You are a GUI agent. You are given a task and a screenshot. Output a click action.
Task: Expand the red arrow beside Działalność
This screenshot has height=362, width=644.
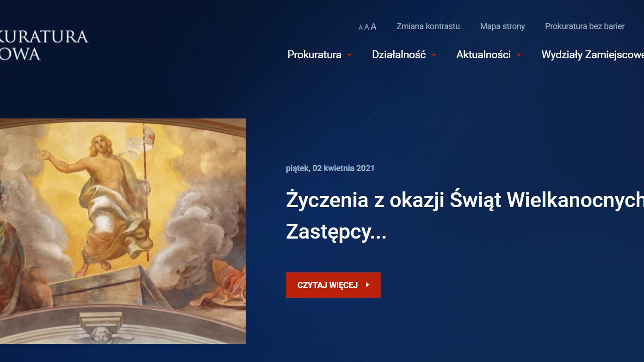pos(434,55)
